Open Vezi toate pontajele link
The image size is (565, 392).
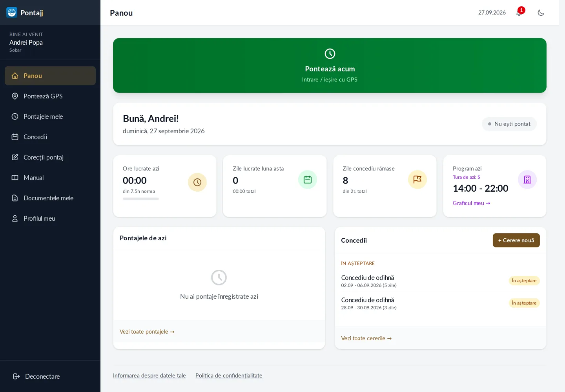147,332
